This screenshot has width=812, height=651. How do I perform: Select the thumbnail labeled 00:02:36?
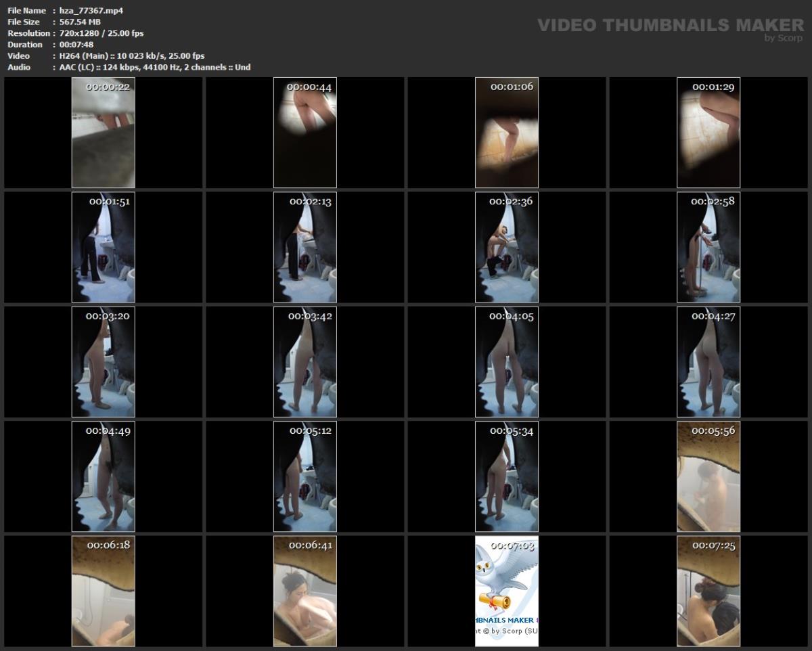506,247
